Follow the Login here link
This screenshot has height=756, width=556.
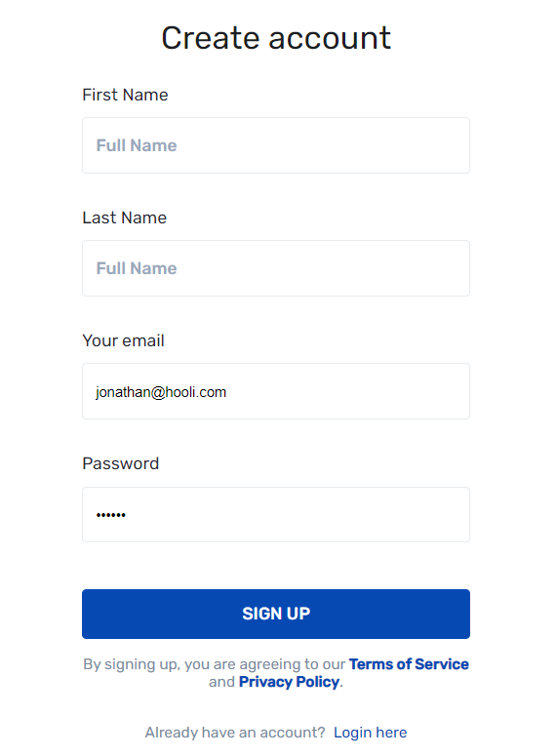tap(371, 733)
